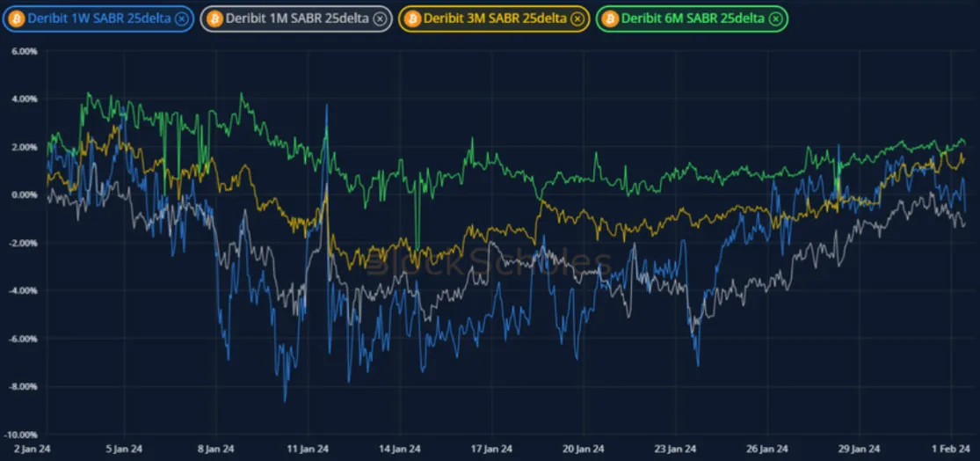The image size is (980, 461).
Task: Click the -10.00% y-axis label
Action: (x=22, y=434)
